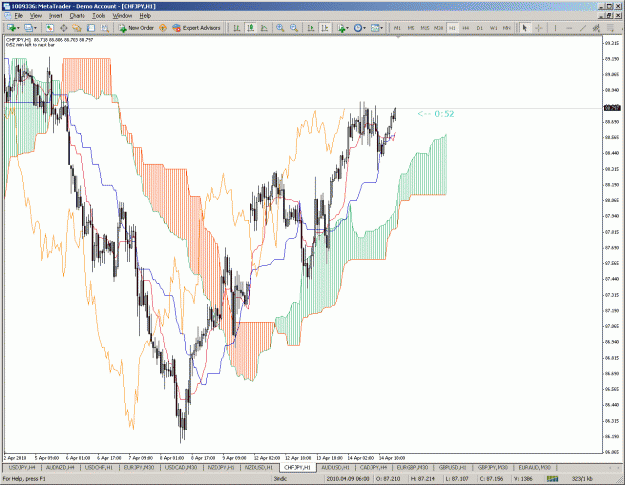Toggle chart auto scroll icon
The width and height of the screenshot is (625, 485).
(x=311, y=28)
